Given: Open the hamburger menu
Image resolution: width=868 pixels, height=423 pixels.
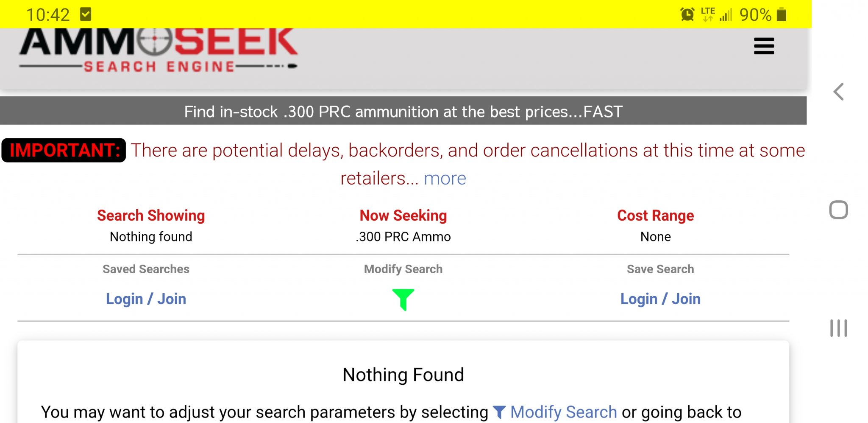Looking at the screenshot, I should coord(764,46).
